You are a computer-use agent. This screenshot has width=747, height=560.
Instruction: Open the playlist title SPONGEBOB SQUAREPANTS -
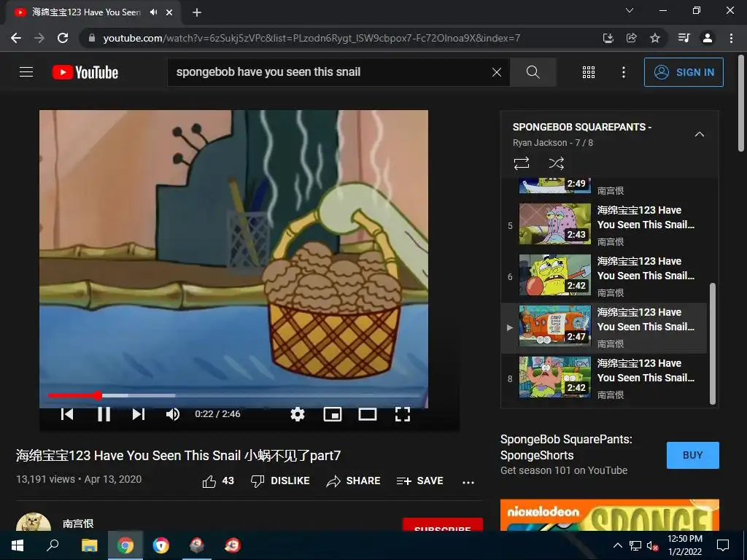pos(581,127)
